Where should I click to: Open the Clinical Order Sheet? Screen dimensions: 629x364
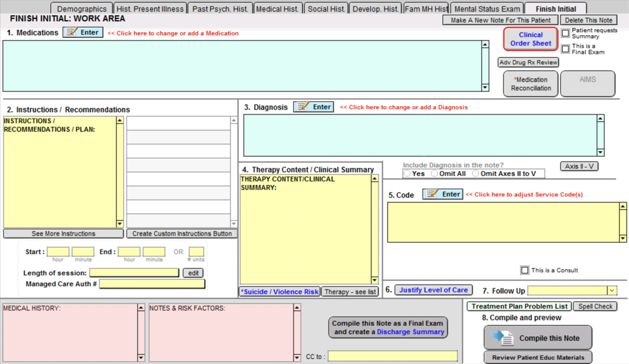(x=531, y=39)
